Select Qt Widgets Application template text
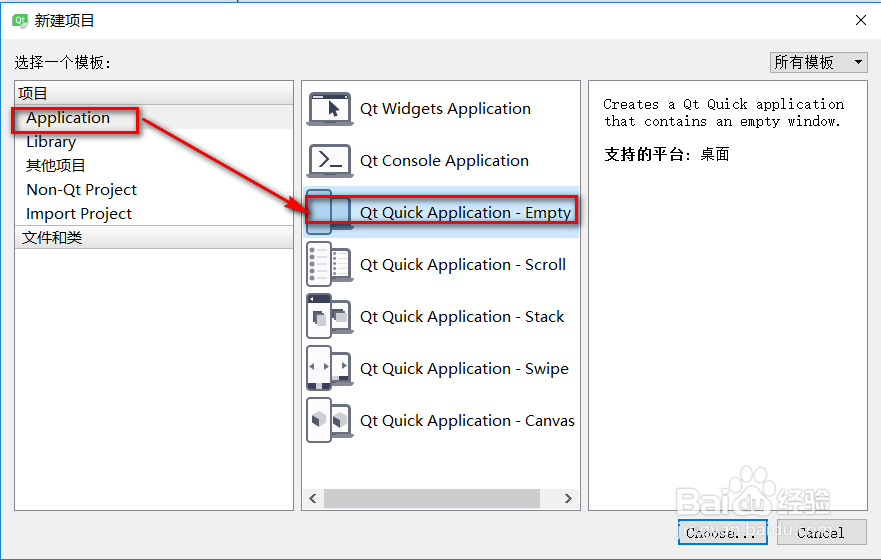Screen dimensions: 881x560 [445, 109]
